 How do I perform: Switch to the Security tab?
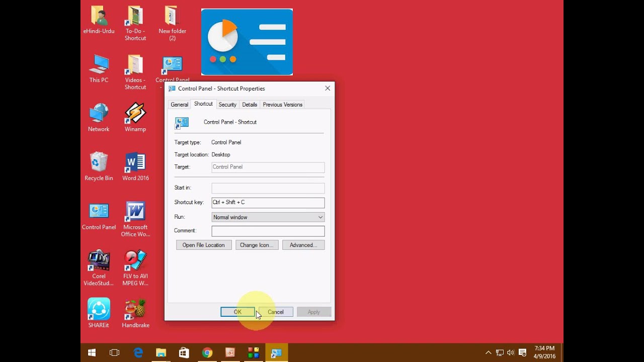227,105
